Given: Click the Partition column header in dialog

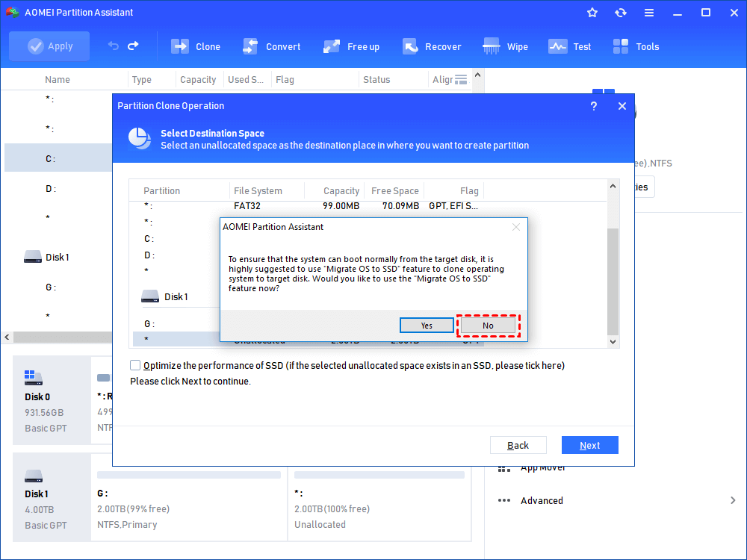Looking at the screenshot, I should pos(161,190).
